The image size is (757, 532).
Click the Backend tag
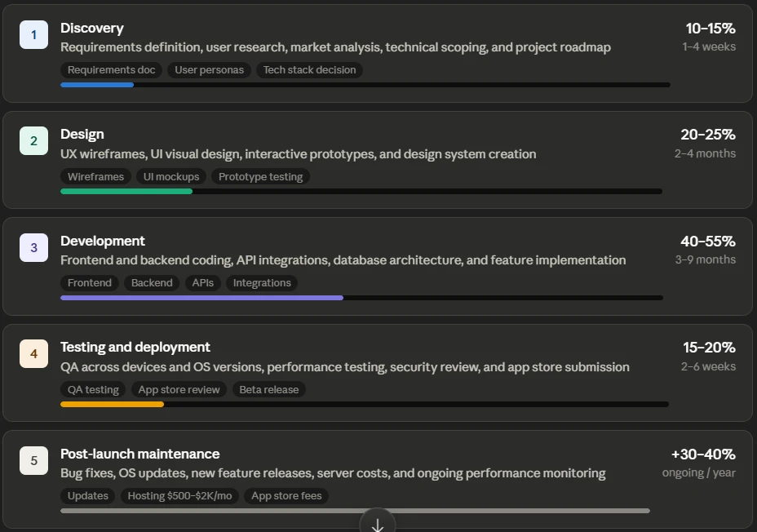pos(152,283)
